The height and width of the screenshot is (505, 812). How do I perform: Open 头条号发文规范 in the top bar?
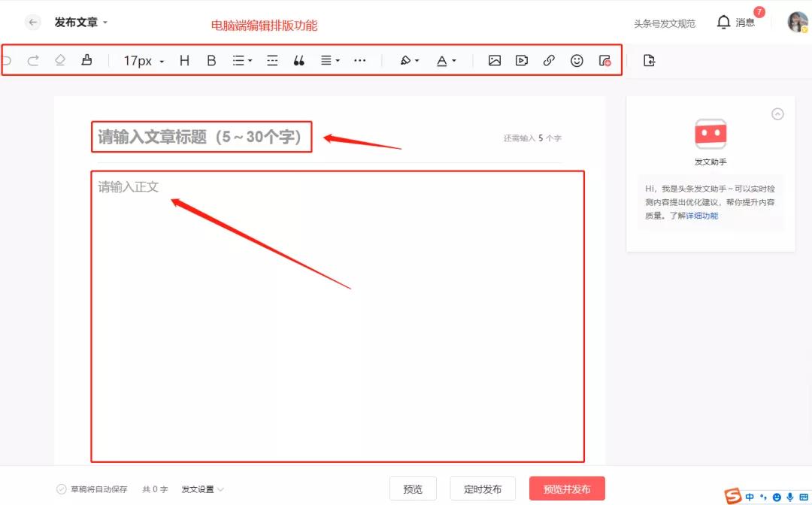(665, 23)
